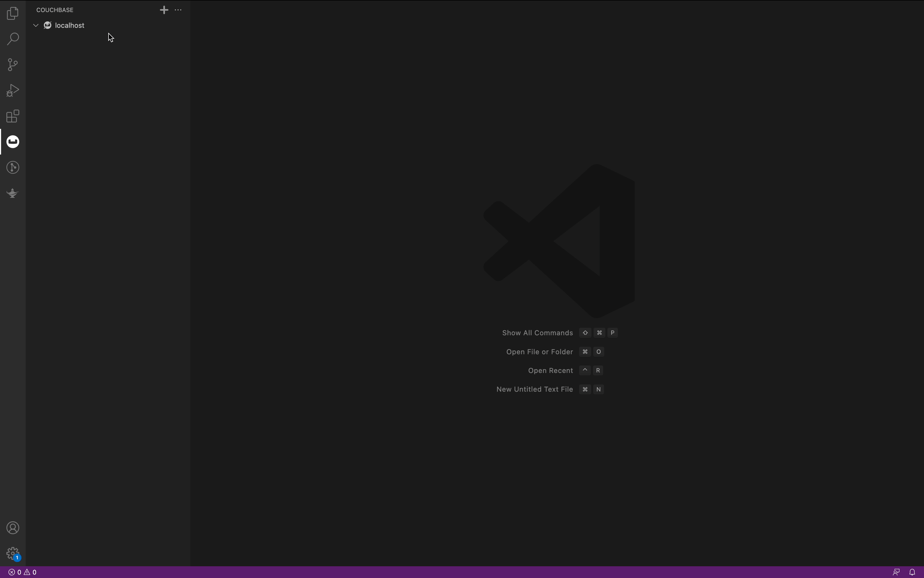Click the localhost connection status icon
Image resolution: width=924 pixels, height=578 pixels.
(x=48, y=25)
